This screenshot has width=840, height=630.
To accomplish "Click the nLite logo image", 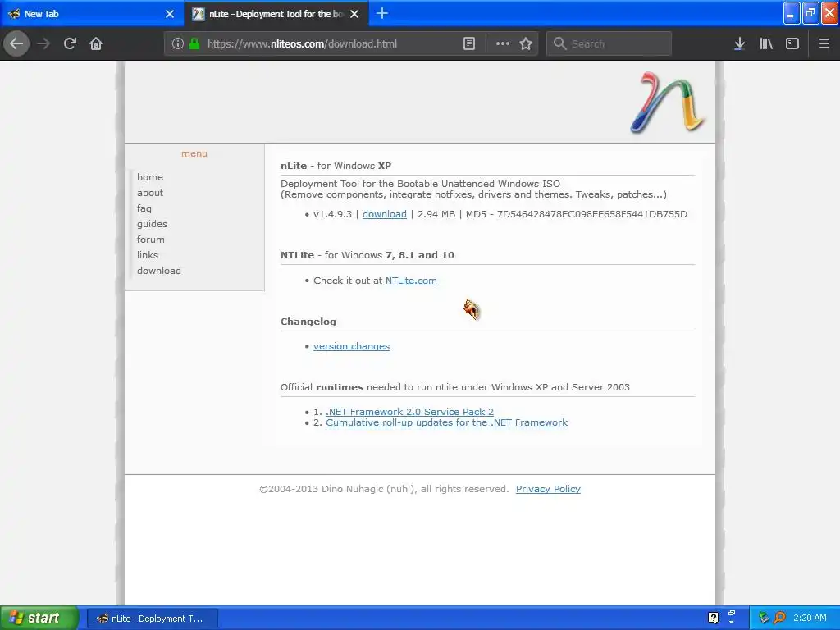I will click(x=668, y=103).
